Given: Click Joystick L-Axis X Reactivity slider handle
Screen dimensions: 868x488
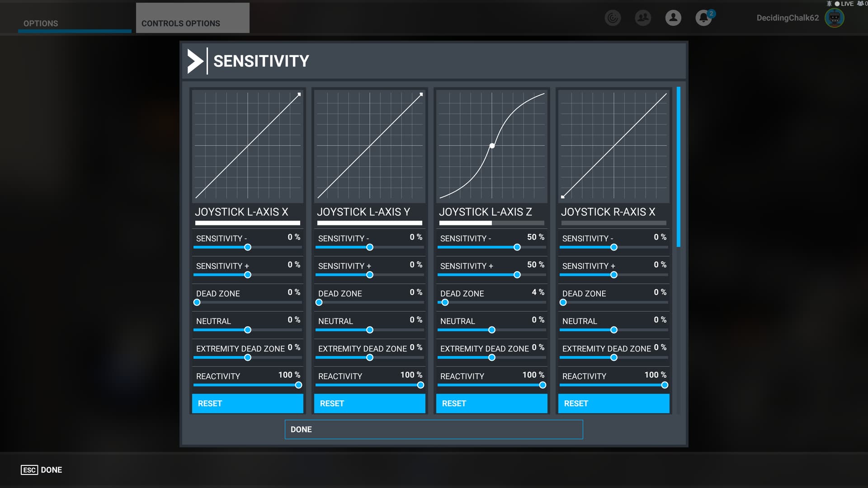Looking at the screenshot, I should point(298,385).
